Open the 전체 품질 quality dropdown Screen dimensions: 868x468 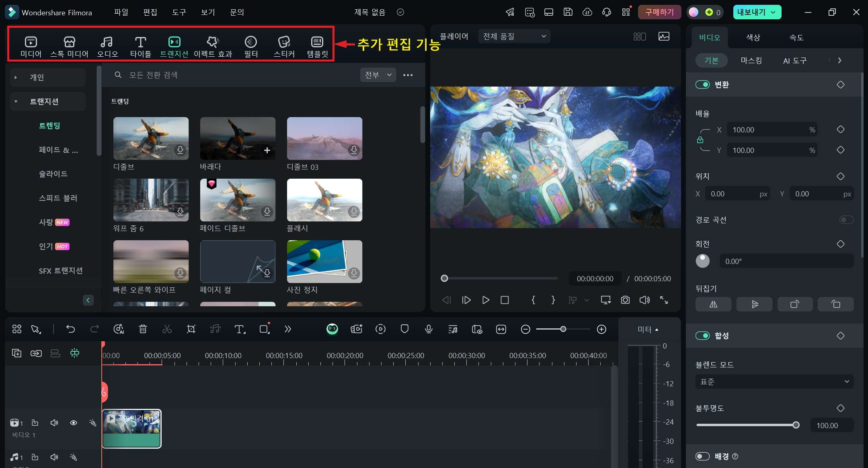514,36
